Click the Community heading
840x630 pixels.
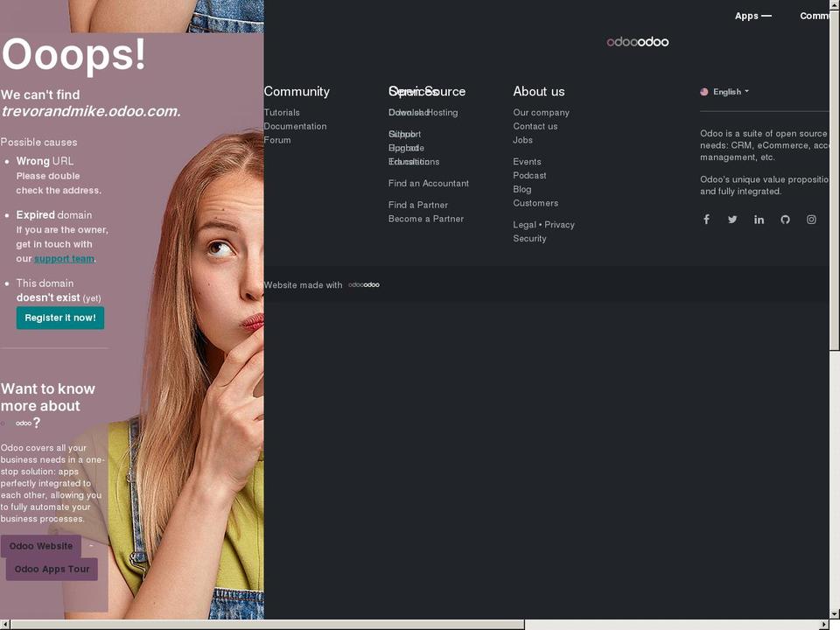coord(297,92)
